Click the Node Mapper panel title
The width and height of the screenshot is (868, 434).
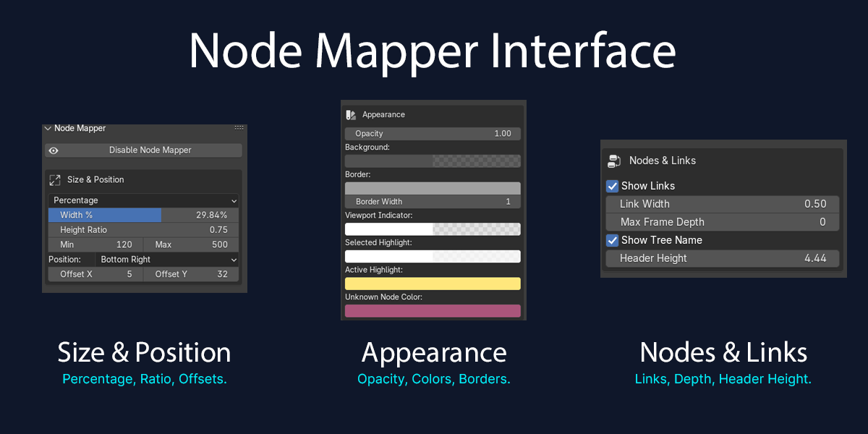(80, 128)
